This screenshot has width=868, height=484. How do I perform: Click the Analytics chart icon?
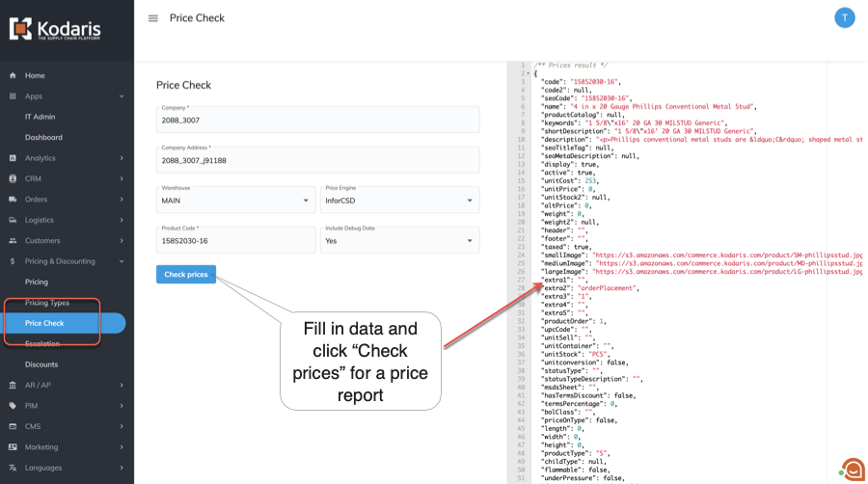[x=13, y=158]
